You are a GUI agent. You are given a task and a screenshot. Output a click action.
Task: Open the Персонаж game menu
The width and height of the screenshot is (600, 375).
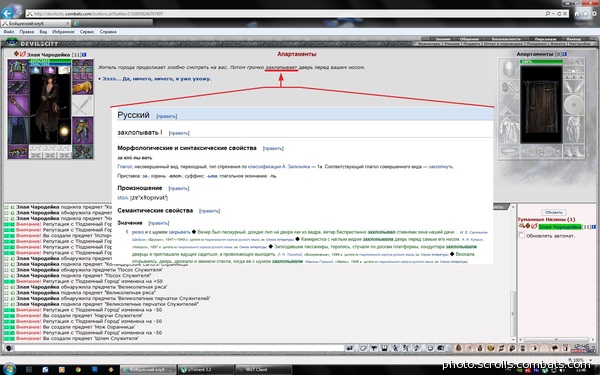click(545, 39)
